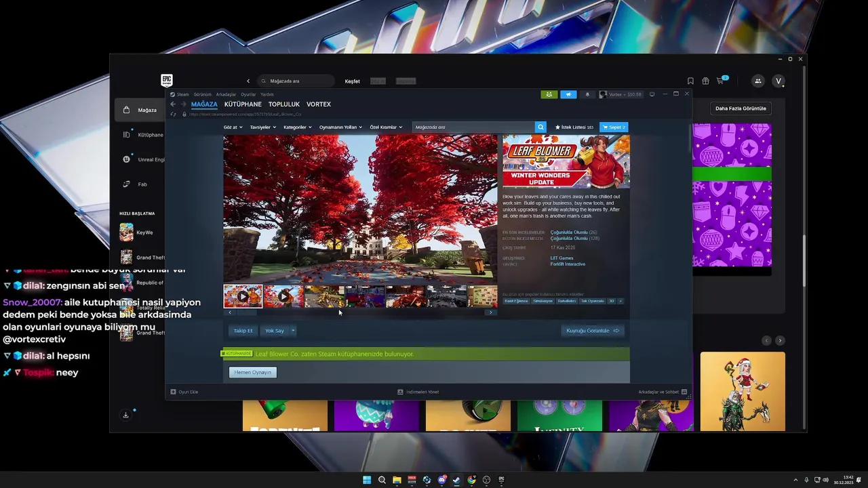Expand Göz at dropdown
This screenshot has width=868, height=488.
coord(233,127)
